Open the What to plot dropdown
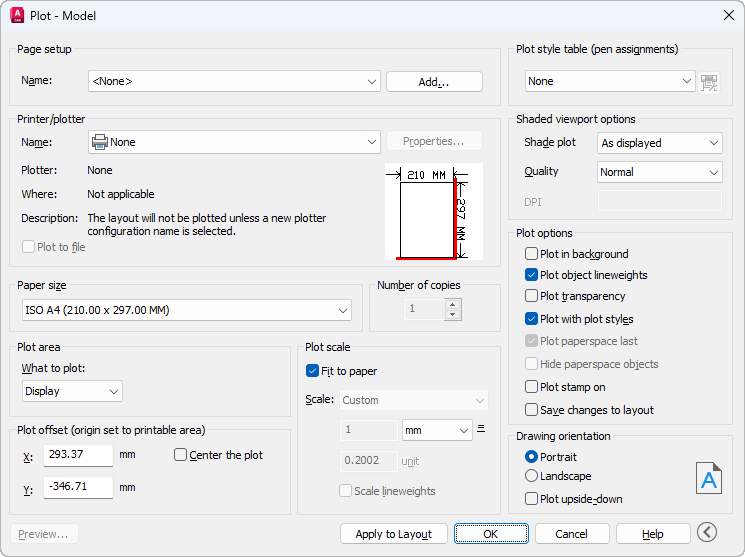745x557 pixels. click(72, 391)
